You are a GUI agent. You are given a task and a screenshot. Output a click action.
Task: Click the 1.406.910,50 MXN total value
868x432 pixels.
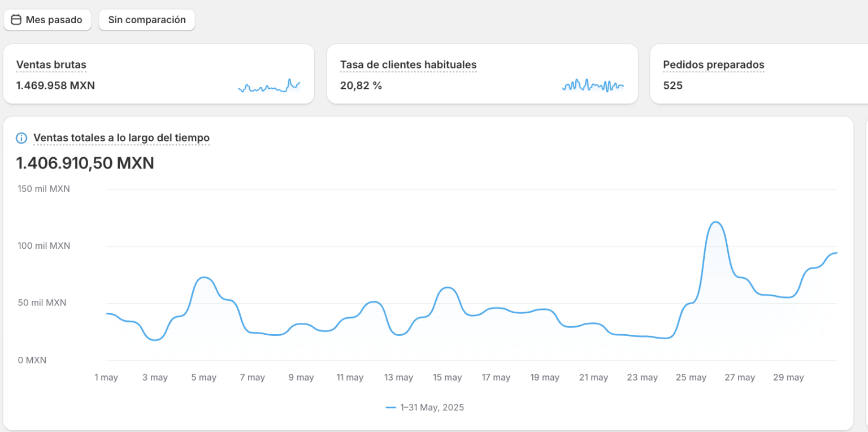85,163
